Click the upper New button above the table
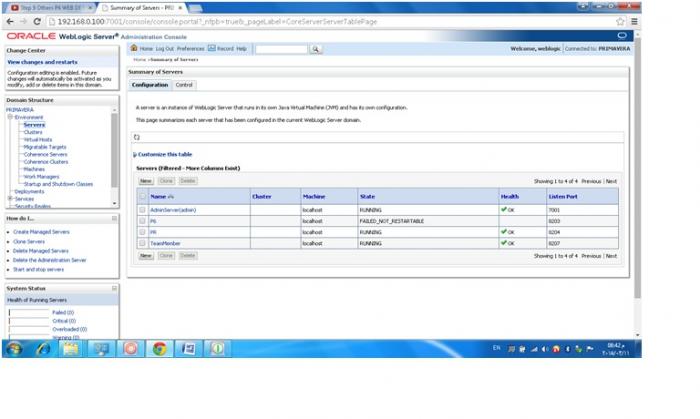This screenshot has height=419, width=700. 146,181
